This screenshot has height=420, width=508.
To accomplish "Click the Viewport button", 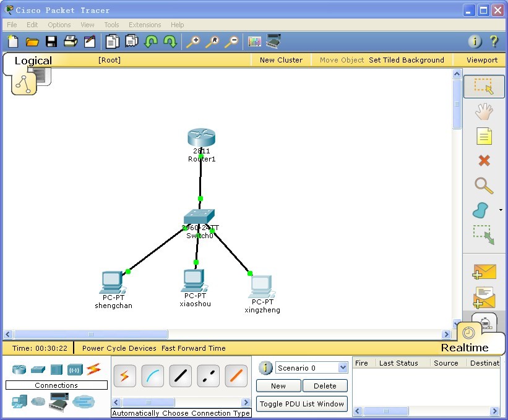I will pos(482,60).
